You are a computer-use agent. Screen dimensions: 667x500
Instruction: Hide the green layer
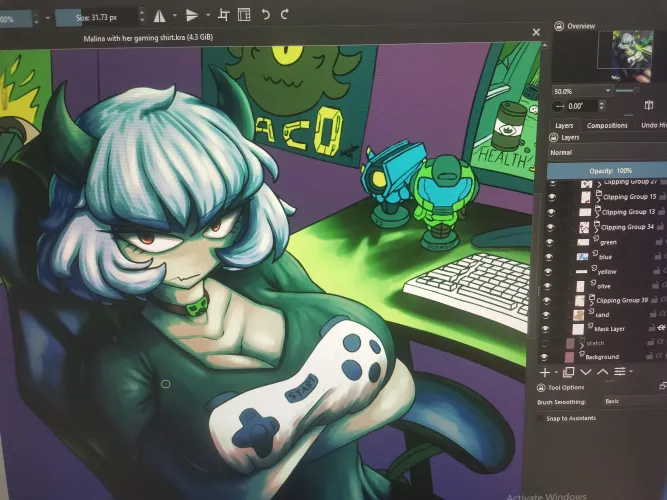[x=546, y=242]
